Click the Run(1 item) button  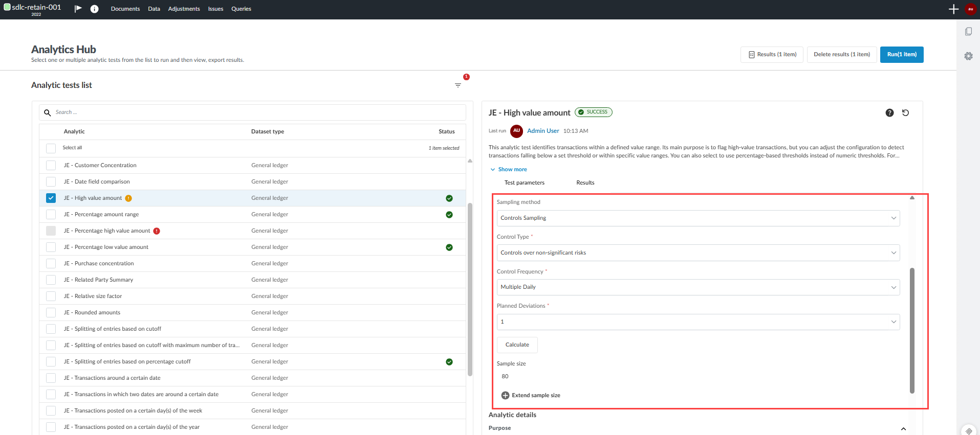click(x=902, y=55)
